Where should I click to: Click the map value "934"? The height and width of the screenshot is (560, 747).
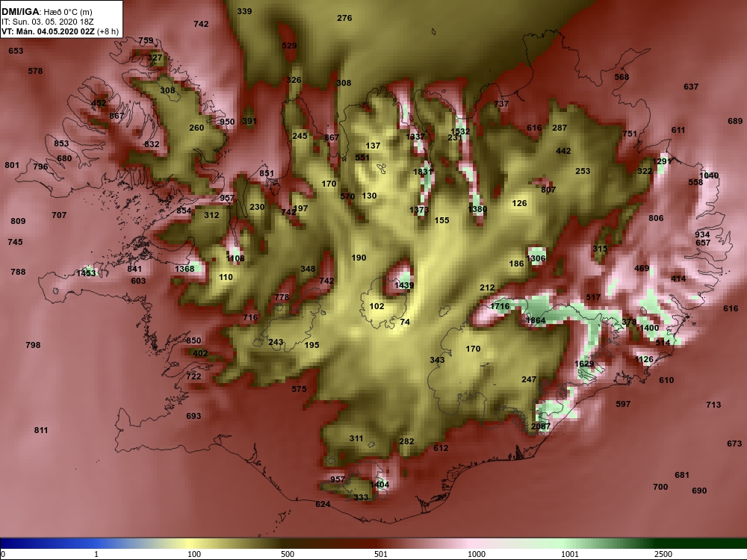coord(702,234)
